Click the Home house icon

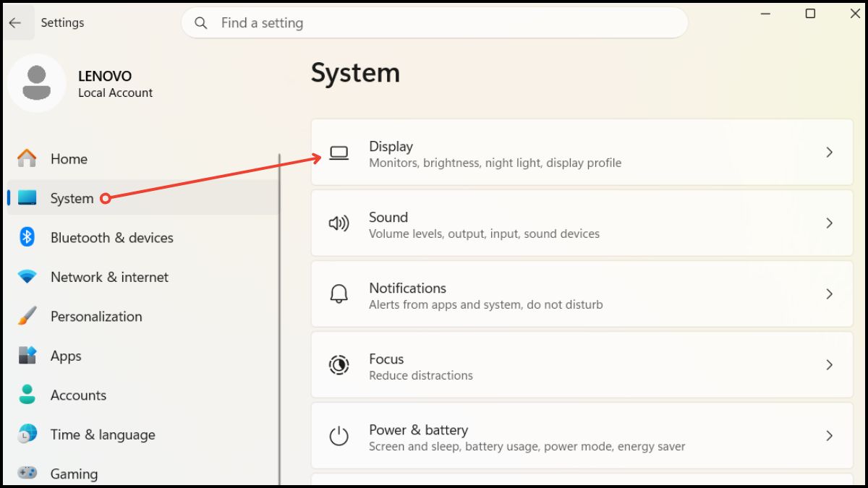(27, 158)
